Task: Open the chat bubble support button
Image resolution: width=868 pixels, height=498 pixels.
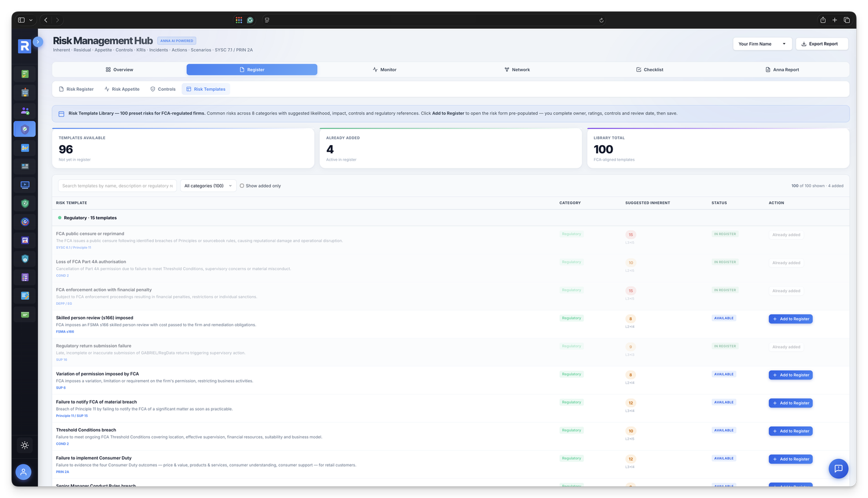Action: click(x=838, y=469)
